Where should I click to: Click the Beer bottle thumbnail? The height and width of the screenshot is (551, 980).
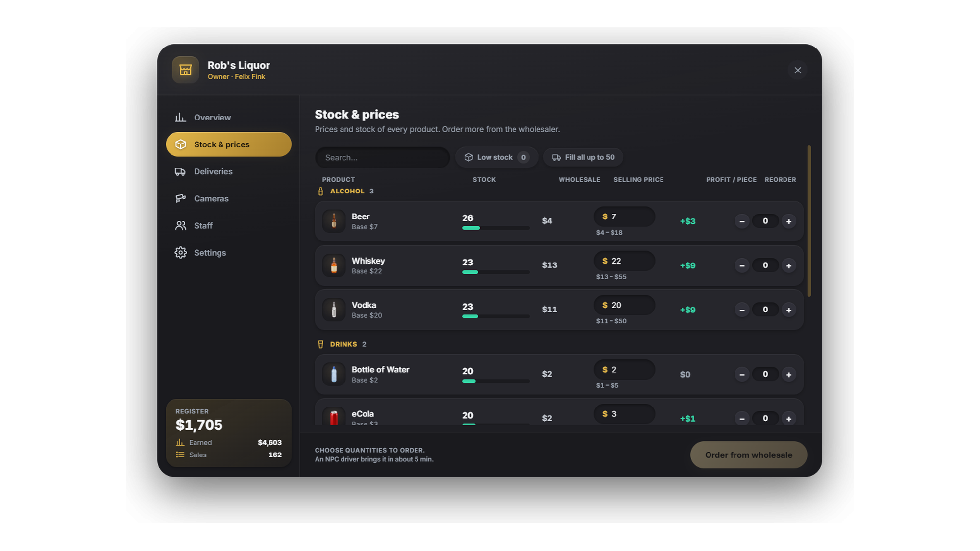(x=334, y=221)
